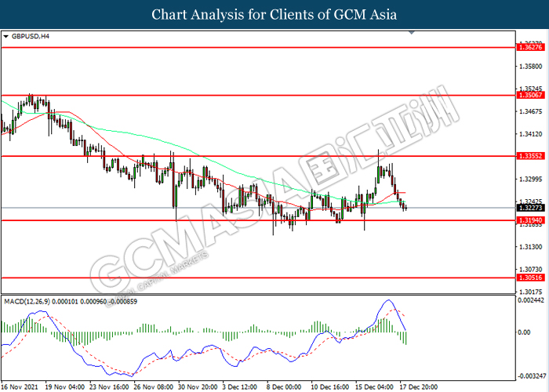This screenshot has height=392, width=549.
Task: Click the current price label 1.32273
Action: pyautogui.click(x=530, y=208)
